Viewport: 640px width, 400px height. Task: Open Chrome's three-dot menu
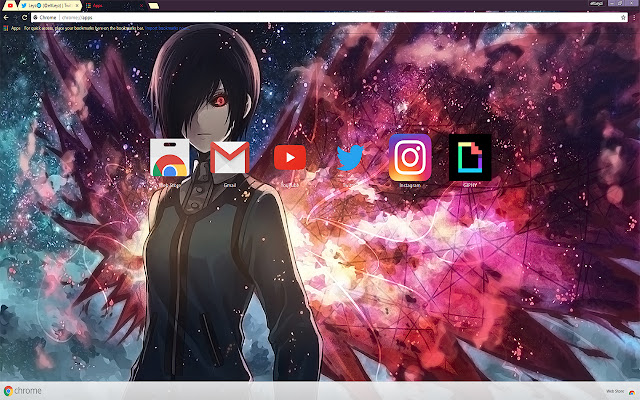coord(634,18)
